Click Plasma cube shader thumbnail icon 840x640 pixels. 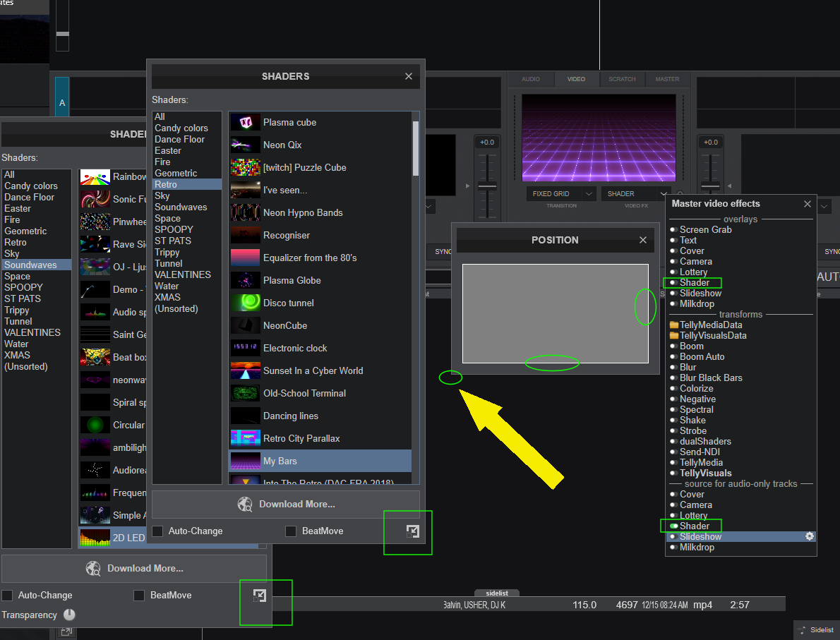(245, 122)
